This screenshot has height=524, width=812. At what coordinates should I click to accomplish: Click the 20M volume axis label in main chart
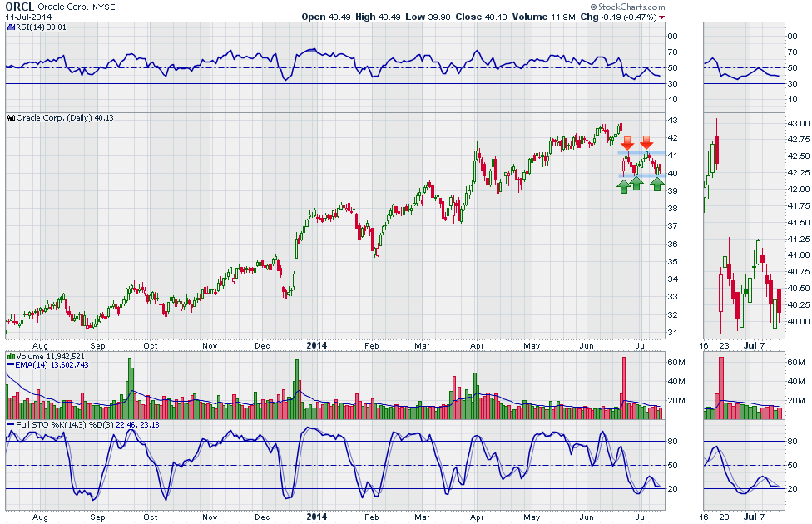pos(676,401)
